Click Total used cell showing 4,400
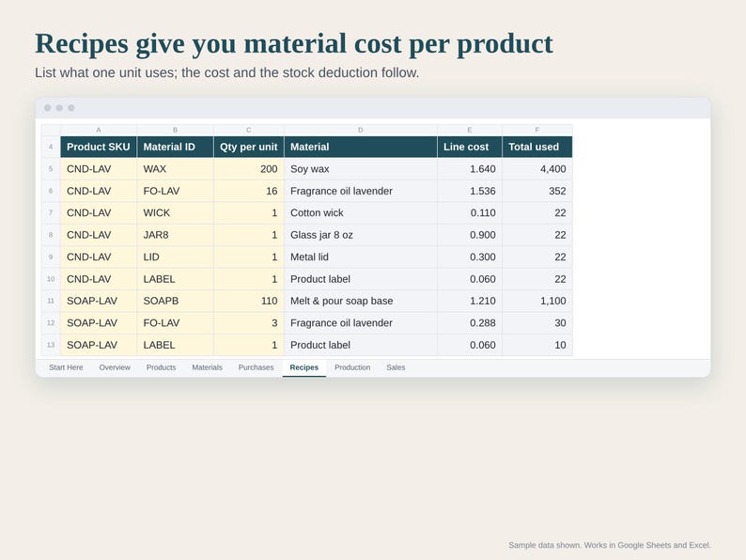746x560 pixels. pyautogui.click(x=537, y=169)
